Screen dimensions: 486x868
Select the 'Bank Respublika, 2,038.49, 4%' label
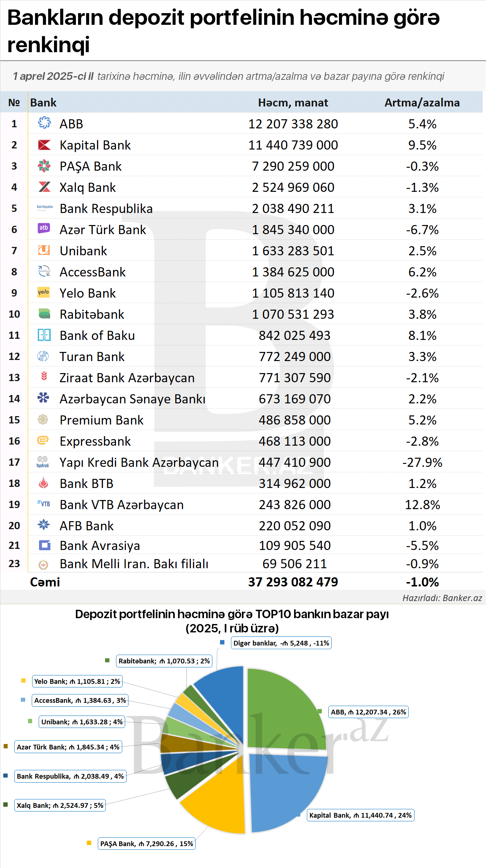[70, 776]
